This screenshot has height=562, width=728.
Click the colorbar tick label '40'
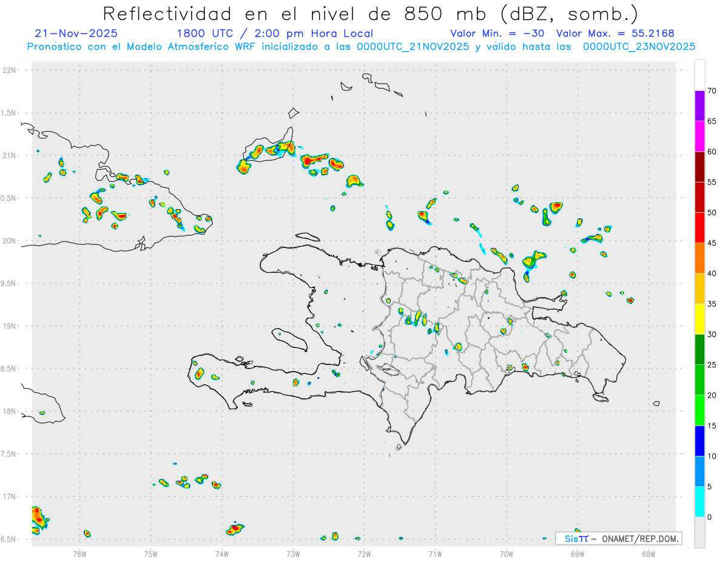[x=713, y=273]
